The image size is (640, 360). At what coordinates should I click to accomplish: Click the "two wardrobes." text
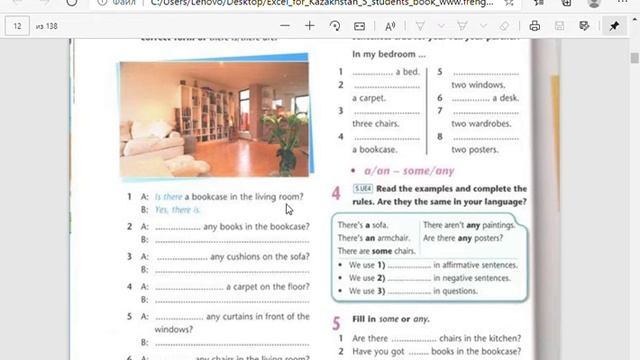pyautogui.click(x=481, y=124)
